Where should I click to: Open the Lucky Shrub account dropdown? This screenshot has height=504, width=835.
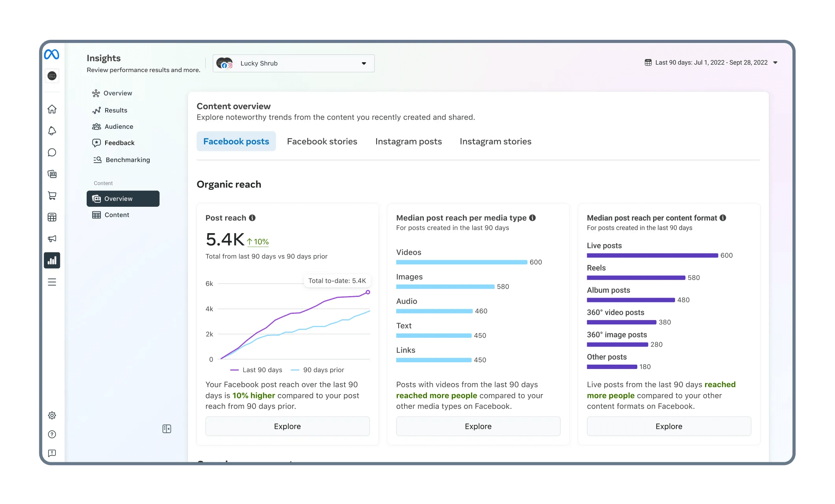click(x=293, y=63)
